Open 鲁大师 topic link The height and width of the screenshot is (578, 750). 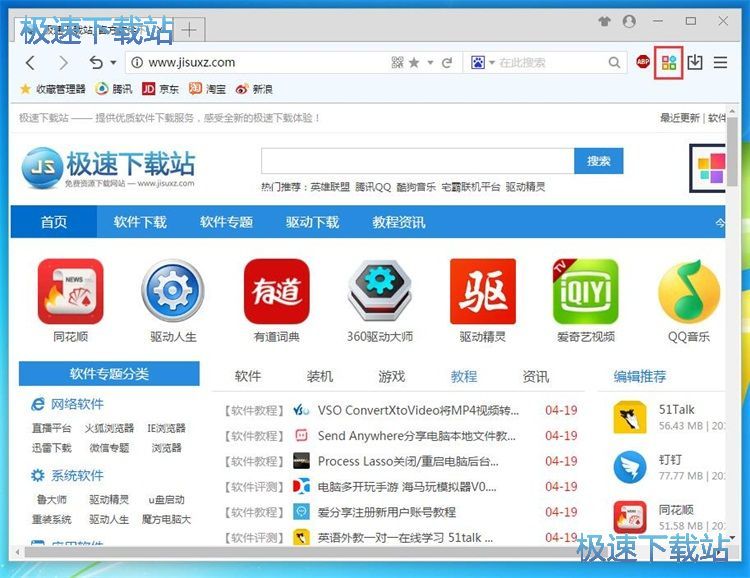coord(52,500)
